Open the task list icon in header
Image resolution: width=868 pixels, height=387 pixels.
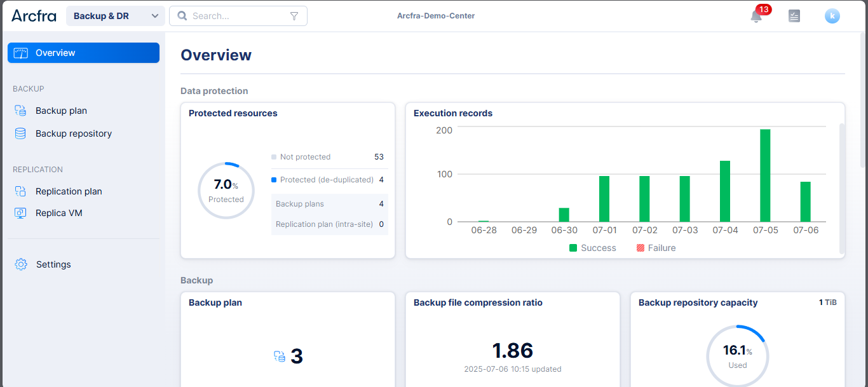click(x=794, y=16)
